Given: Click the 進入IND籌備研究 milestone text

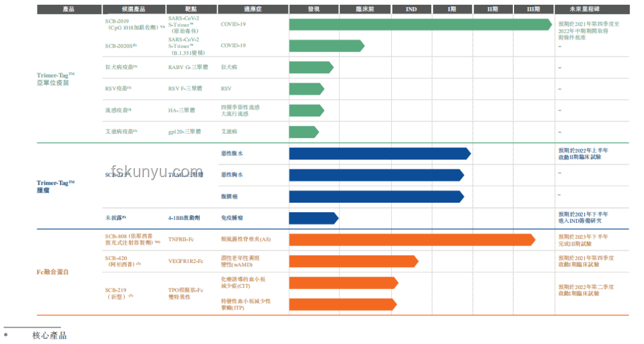Looking at the screenshot, I should click(580, 221).
